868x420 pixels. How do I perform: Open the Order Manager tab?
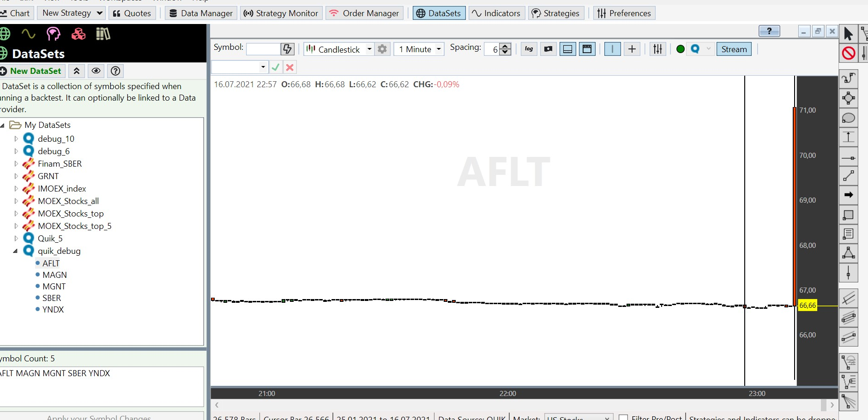(x=364, y=13)
